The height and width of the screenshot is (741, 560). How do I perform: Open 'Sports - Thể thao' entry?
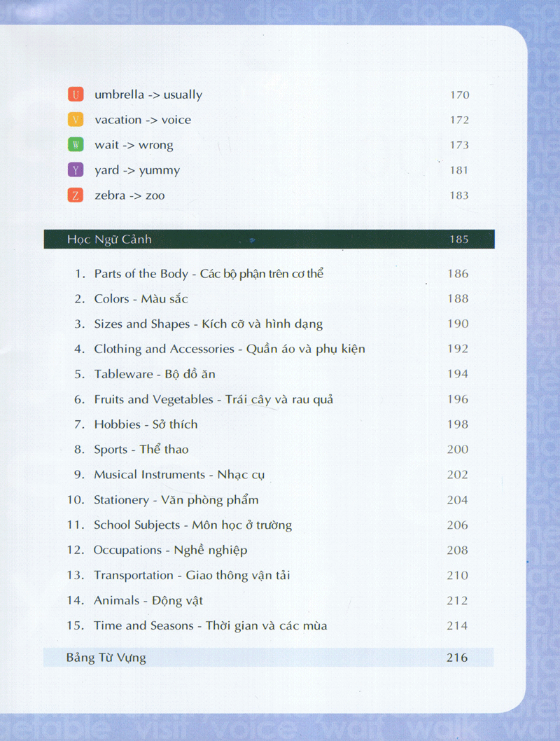[x=141, y=450]
